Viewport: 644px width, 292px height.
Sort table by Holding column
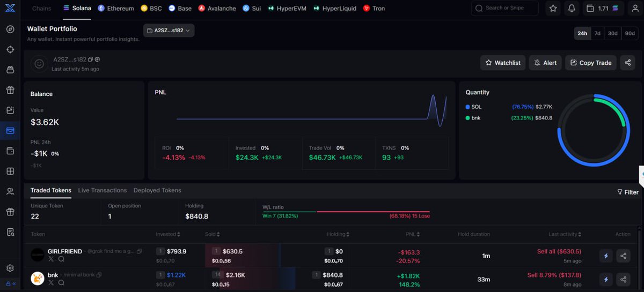tap(338, 234)
